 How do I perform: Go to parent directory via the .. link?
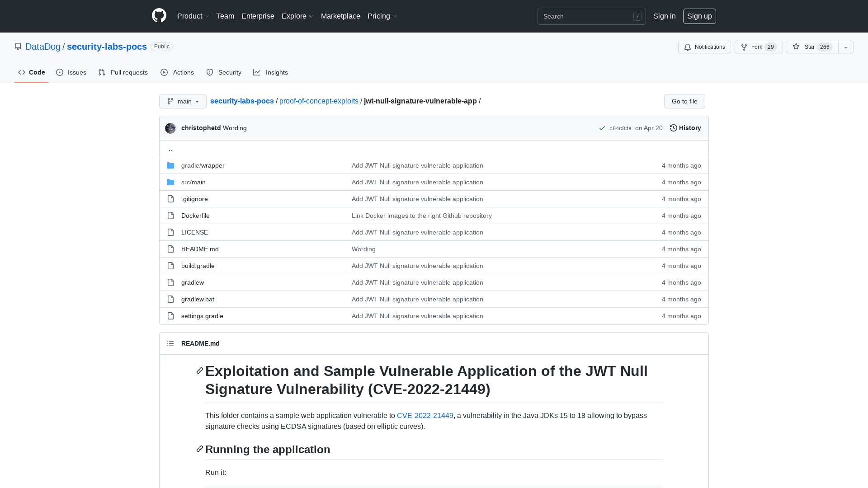tap(170, 149)
